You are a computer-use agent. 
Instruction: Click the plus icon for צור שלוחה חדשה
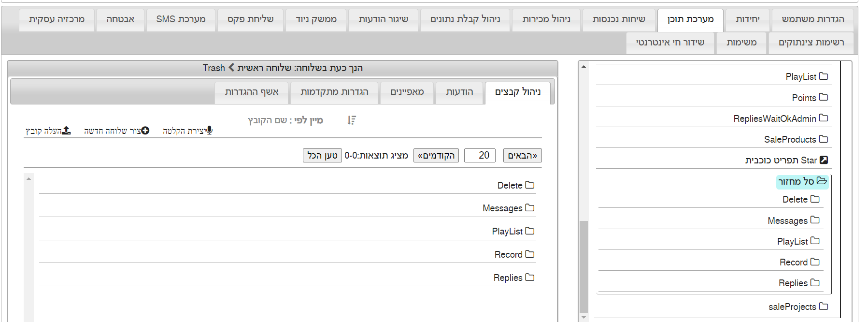pos(145,131)
